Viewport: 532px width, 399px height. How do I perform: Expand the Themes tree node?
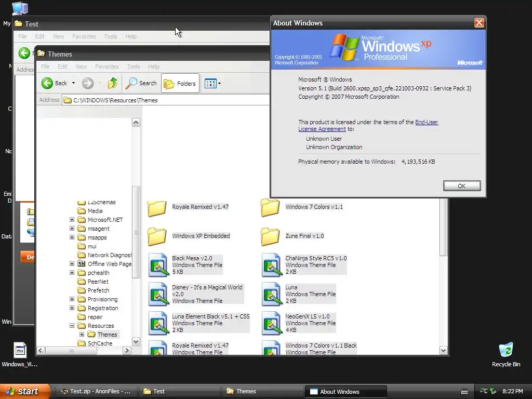pos(82,334)
